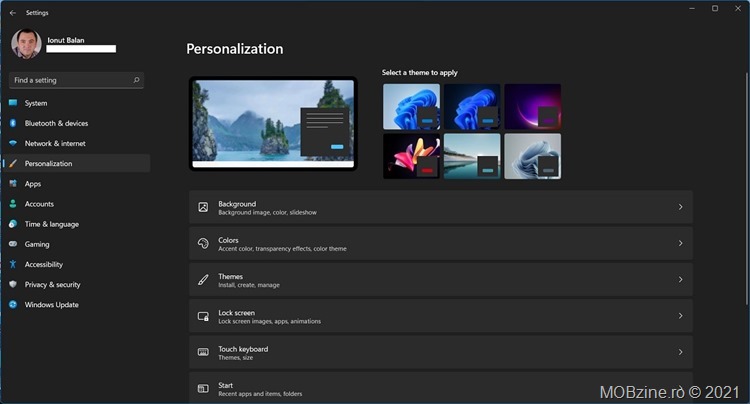Open Themes install, create, manage settings

441,280
